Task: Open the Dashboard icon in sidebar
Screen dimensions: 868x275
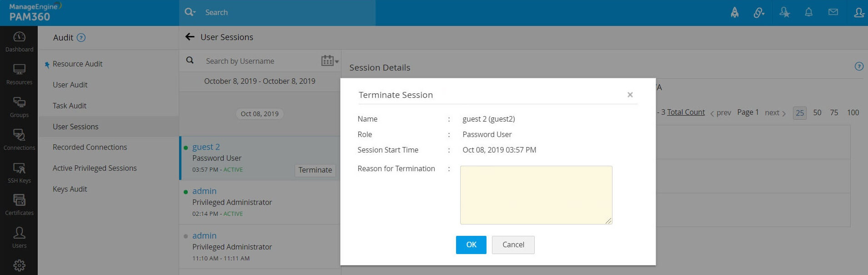Action: point(19,41)
